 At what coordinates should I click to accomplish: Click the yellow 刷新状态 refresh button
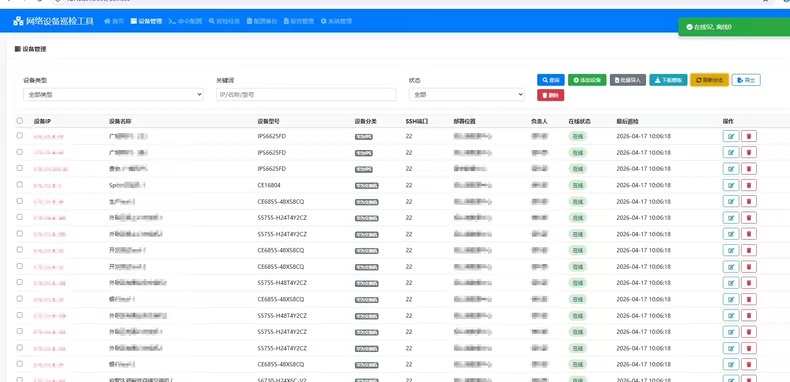tap(709, 80)
